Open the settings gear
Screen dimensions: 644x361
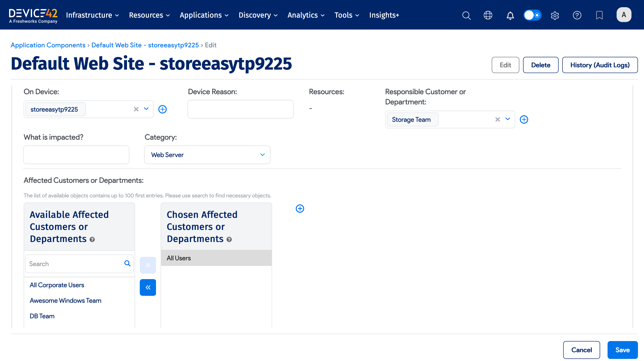tap(555, 15)
